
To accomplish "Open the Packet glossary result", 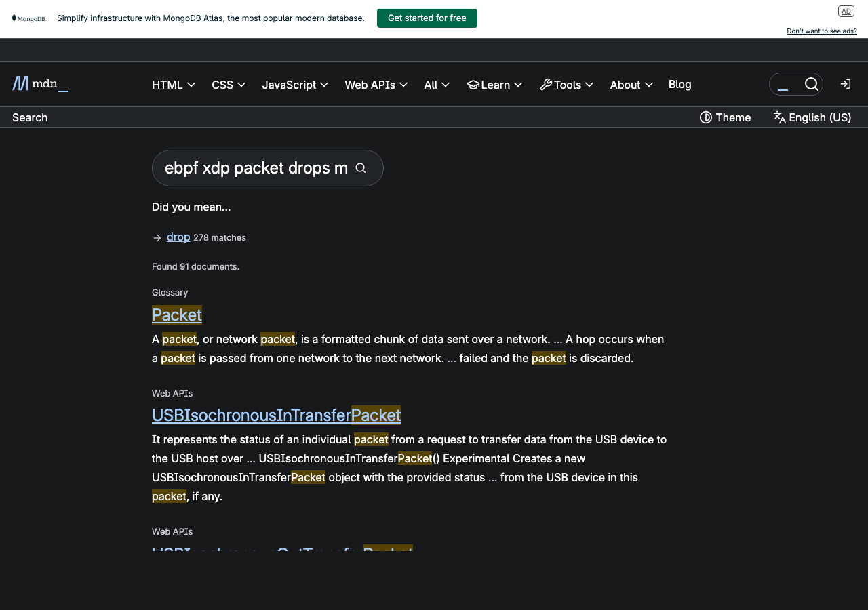I will pyautogui.click(x=177, y=314).
